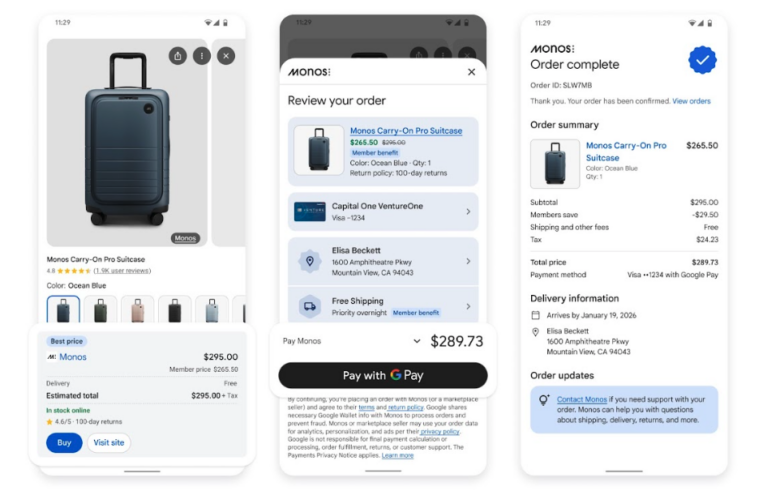Open the Contact Monos link
This screenshot has width=780, height=495.
pos(582,399)
